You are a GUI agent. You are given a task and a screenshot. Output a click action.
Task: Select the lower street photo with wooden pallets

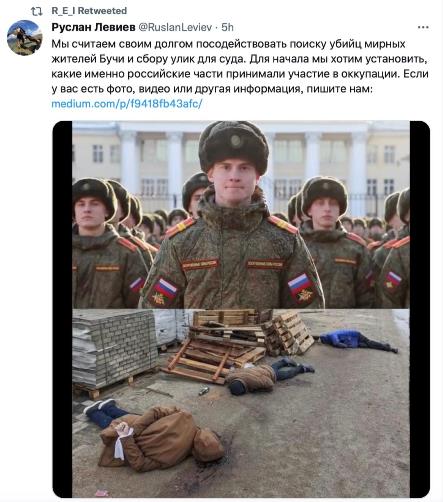241,403
